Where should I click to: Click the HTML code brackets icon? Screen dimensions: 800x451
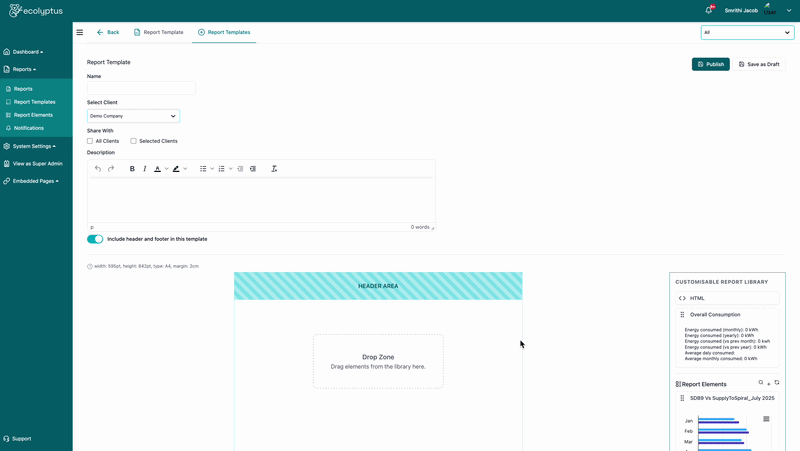[x=682, y=298]
